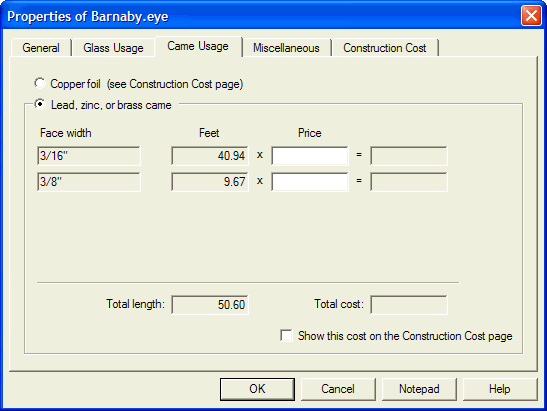The image size is (547, 411).
Task: Dismiss the dialog with Cancel
Action: pyautogui.click(x=338, y=389)
